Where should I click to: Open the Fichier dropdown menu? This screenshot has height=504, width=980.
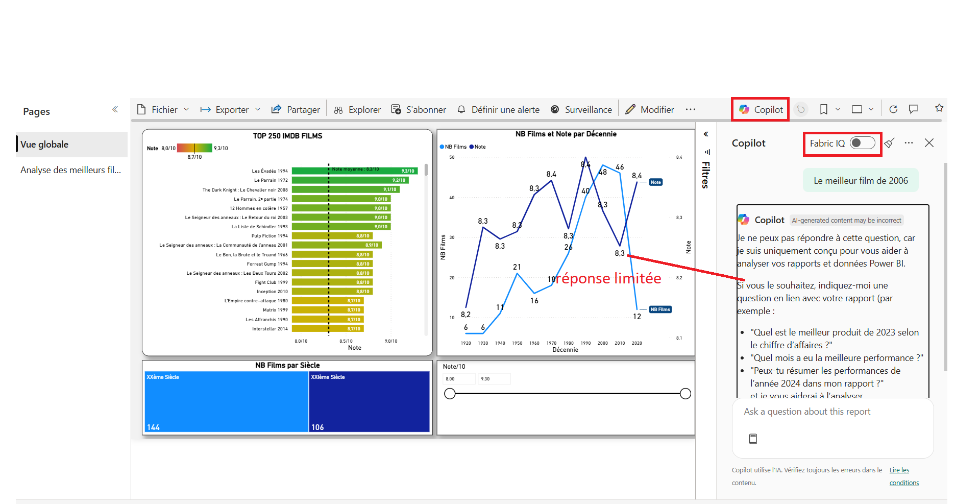point(163,109)
